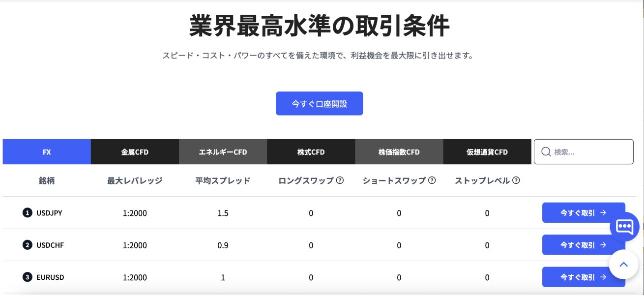Screen dimensions: 644x295
Task: Click the search magnifier icon
Action: (546, 152)
